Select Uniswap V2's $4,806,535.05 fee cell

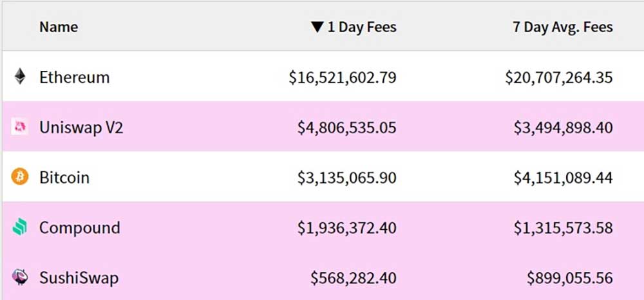click(x=347, y=127)
